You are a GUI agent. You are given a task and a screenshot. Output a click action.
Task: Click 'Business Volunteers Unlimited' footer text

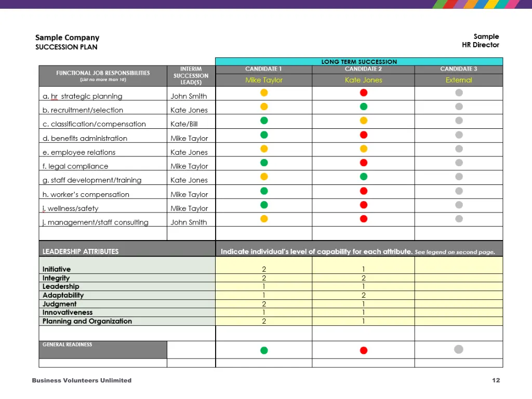(82, 380)
